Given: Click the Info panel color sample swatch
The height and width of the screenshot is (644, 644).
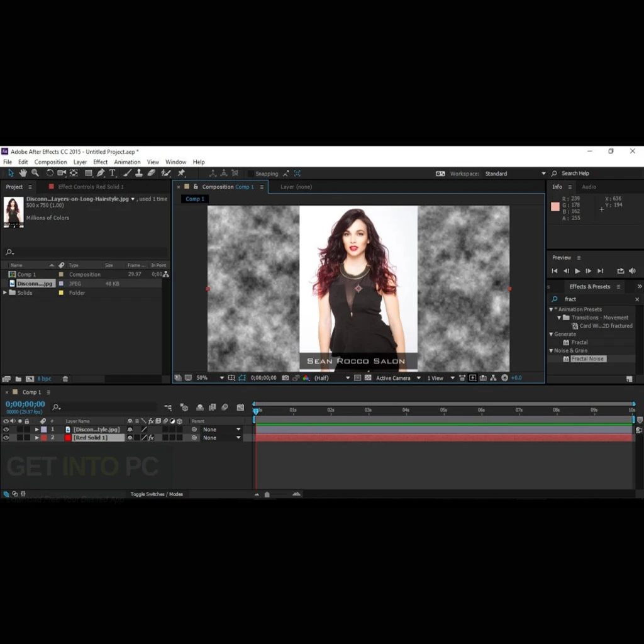Looking at the screenshot, I should tap(555, 206).
